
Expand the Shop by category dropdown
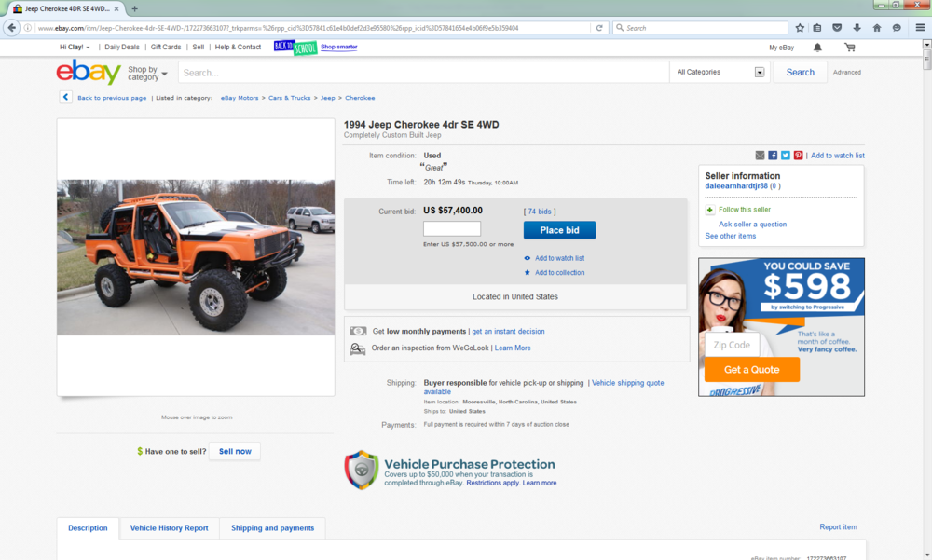click(147, 73)
